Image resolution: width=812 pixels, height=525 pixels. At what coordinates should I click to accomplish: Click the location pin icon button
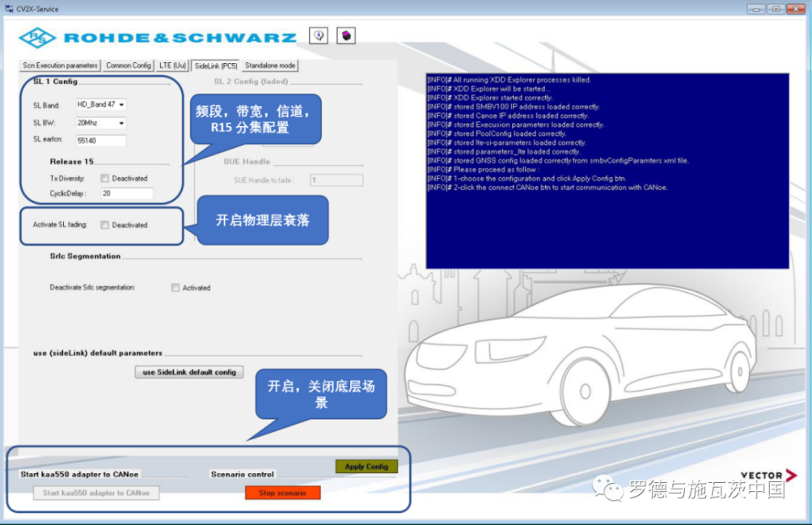319,36
